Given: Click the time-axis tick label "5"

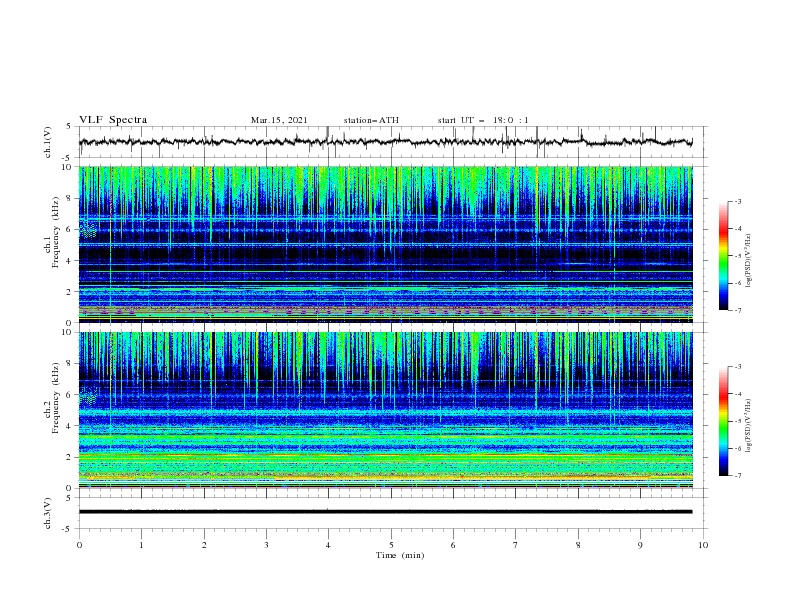Looking at the screenshot, I should coord(391,545).
